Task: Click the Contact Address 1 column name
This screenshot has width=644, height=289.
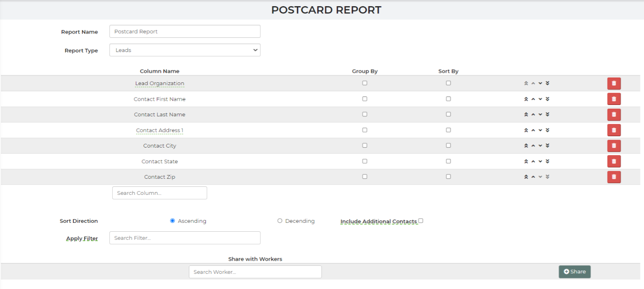Action: coord(159,130)
